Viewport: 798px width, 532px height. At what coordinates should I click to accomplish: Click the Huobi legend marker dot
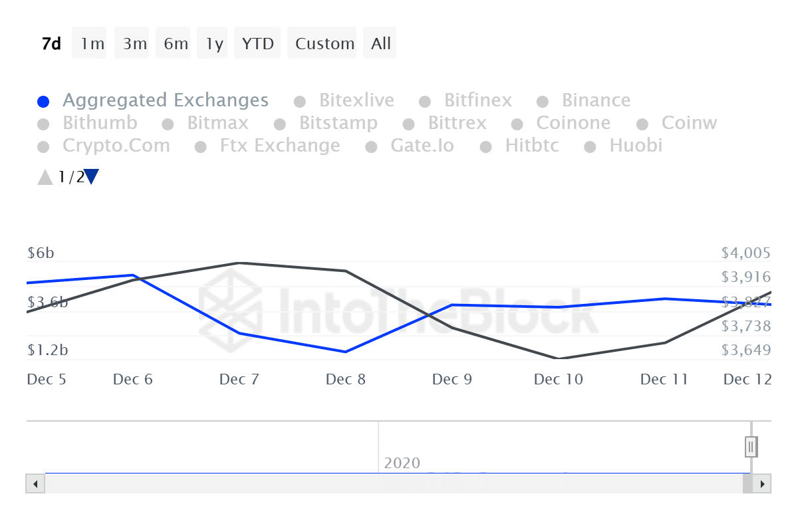coord(590,147)
